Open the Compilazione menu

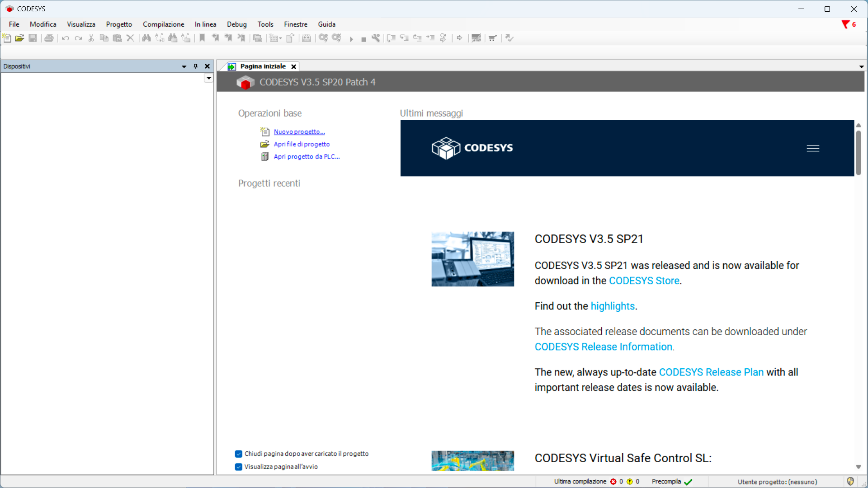click(163, 24)
